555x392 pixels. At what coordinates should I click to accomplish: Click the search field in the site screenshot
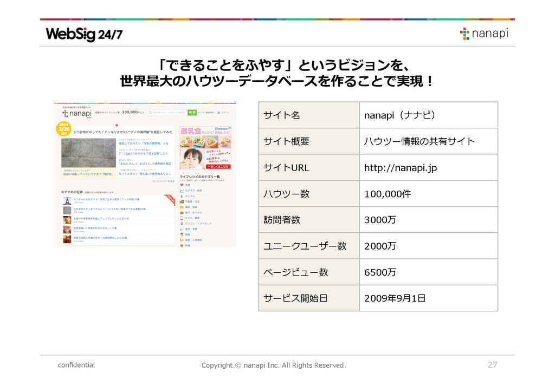pyautogui.click(x=167, y=113)
